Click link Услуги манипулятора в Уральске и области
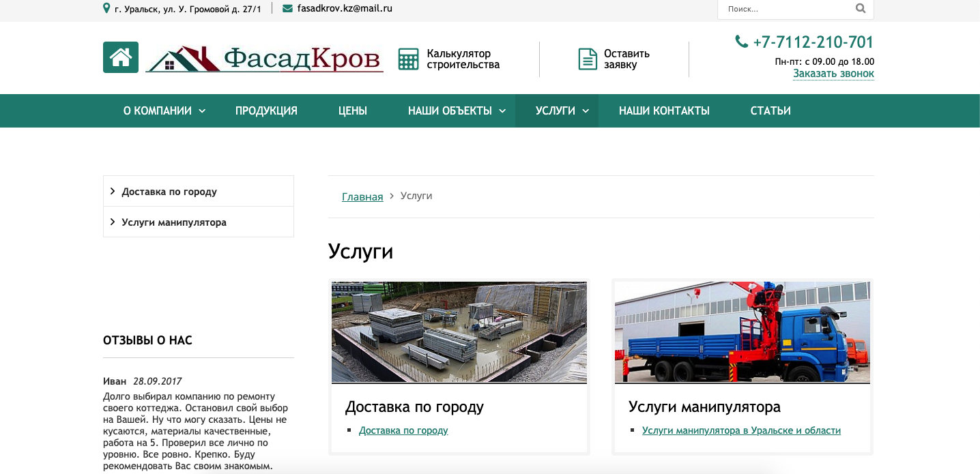The height and width of the screenshot is (474, 980). (741, 430)
